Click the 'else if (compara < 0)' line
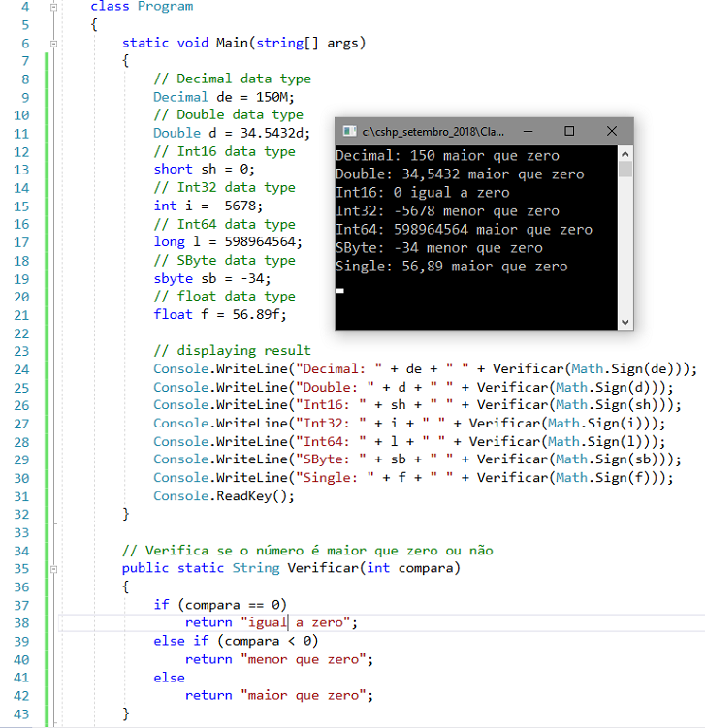Screen dimensions: 705x728 [236, 641]
